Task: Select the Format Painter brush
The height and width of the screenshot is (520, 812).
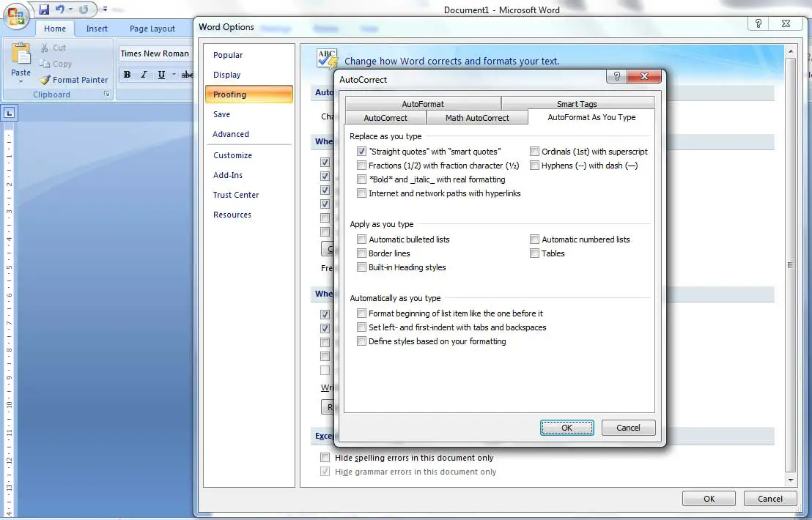Action: 45,80
